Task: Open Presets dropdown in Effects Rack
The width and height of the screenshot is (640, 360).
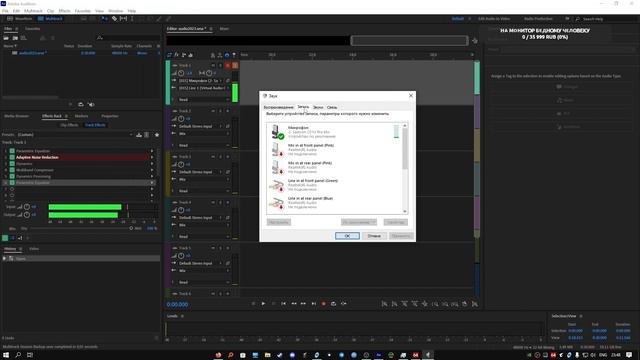Action: pos(75,135)
